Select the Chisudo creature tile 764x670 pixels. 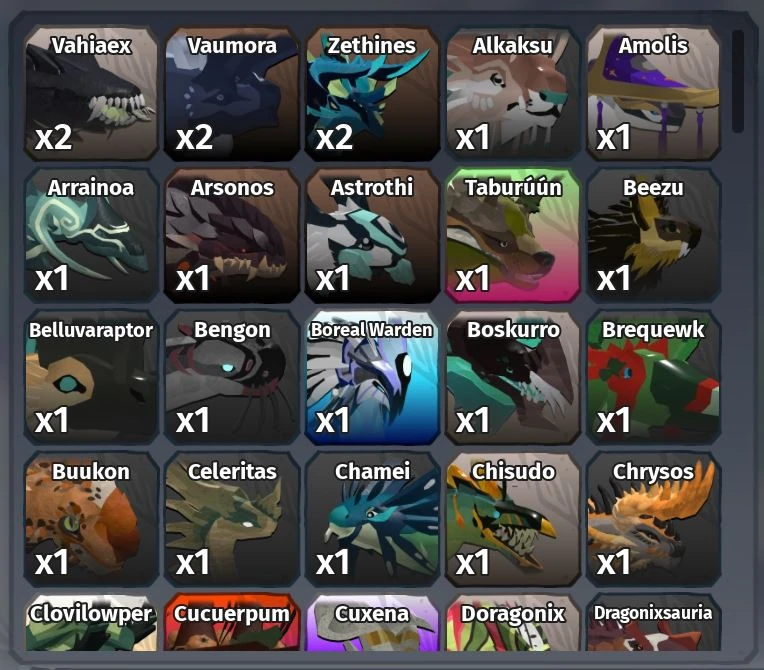pos(512,519)
